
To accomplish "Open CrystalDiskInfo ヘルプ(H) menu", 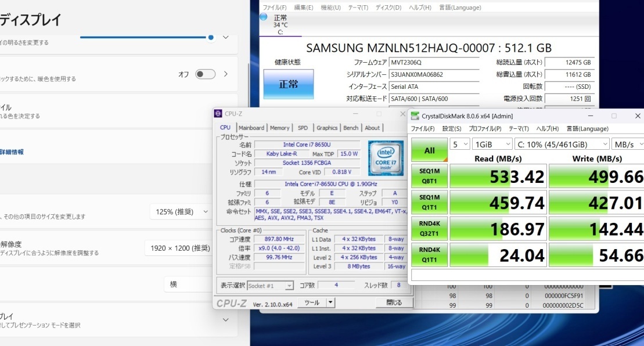I will coord(420,8).
